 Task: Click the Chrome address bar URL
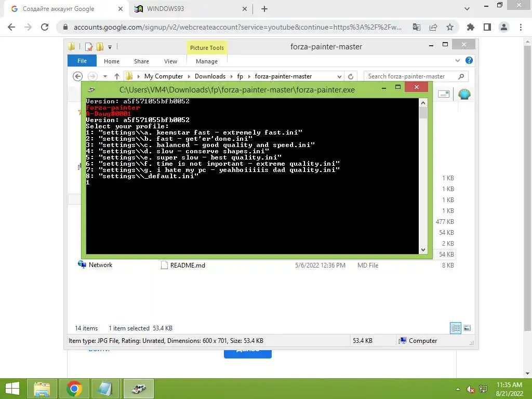pos(237,27)
